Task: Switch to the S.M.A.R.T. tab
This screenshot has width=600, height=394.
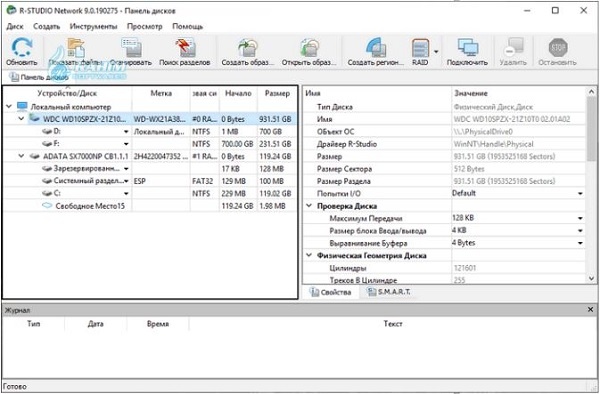Action: (389, 292)
